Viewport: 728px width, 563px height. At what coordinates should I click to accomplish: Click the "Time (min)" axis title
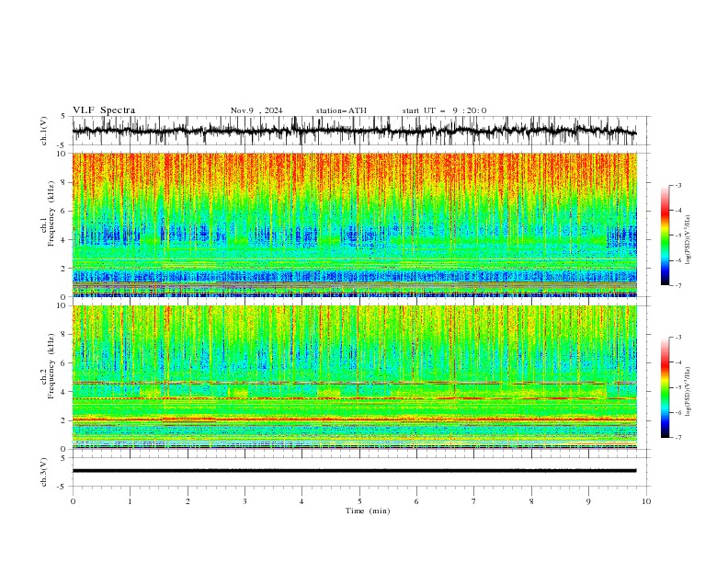[x=368, y=511]
